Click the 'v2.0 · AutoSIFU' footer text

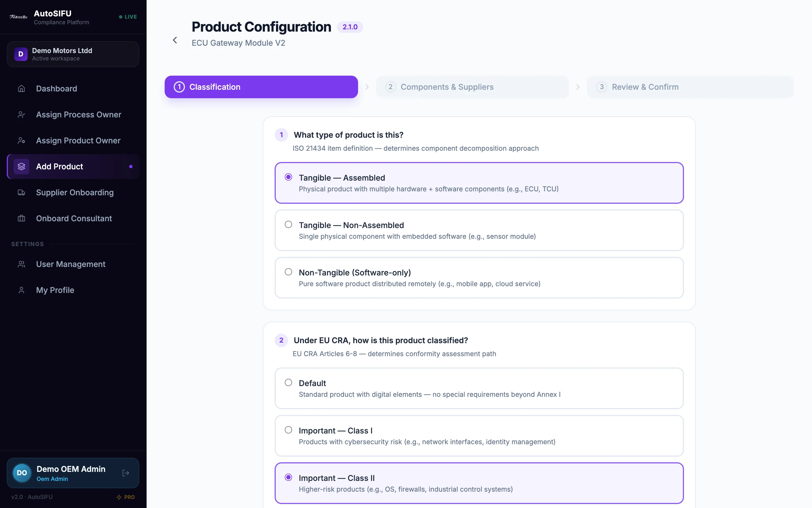(32, 497)
